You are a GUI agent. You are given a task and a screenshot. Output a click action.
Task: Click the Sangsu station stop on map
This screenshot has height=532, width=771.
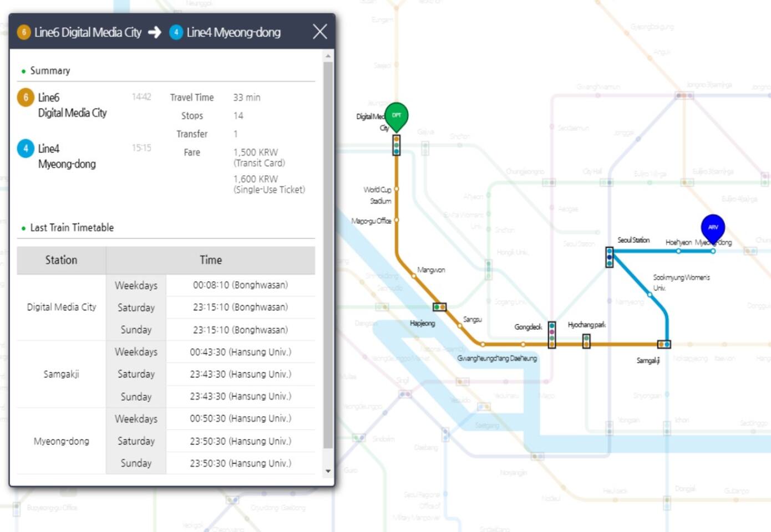coord(460,326)
